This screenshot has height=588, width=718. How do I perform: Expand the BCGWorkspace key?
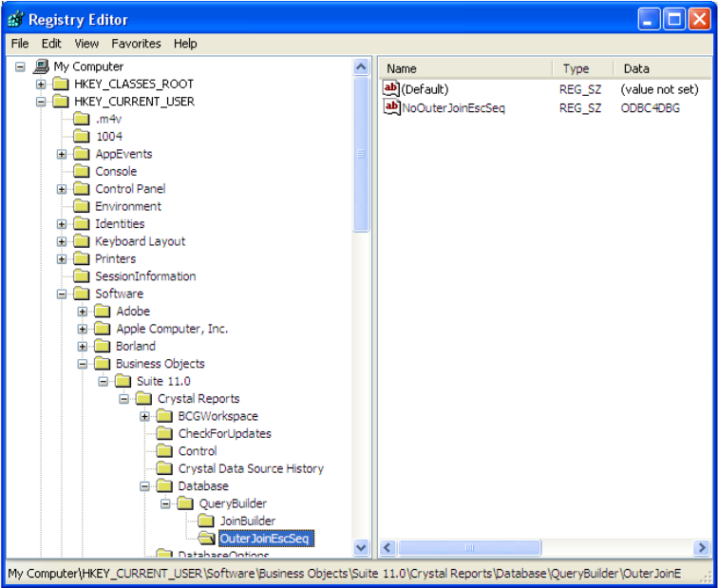[x=145, y=416]
